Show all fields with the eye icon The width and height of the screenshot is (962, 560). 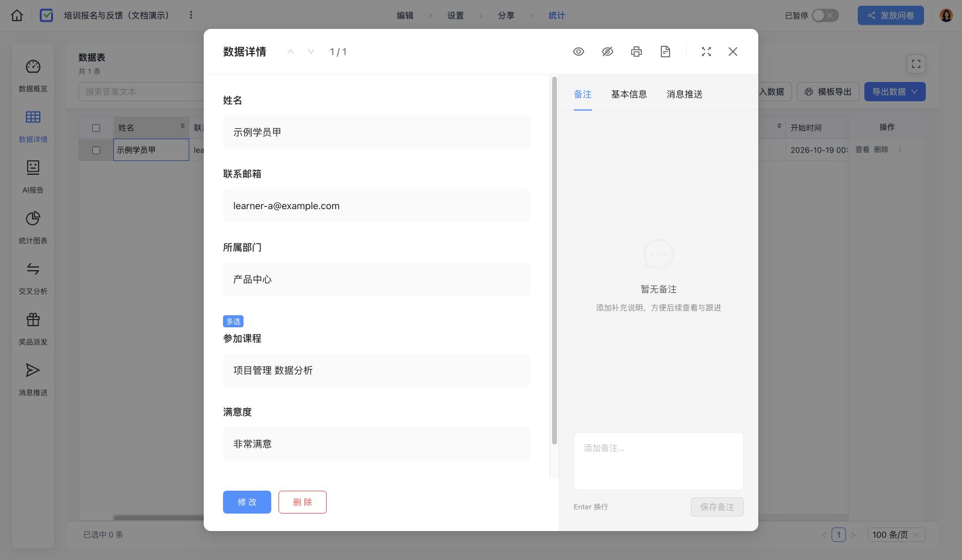coord(579,52)
